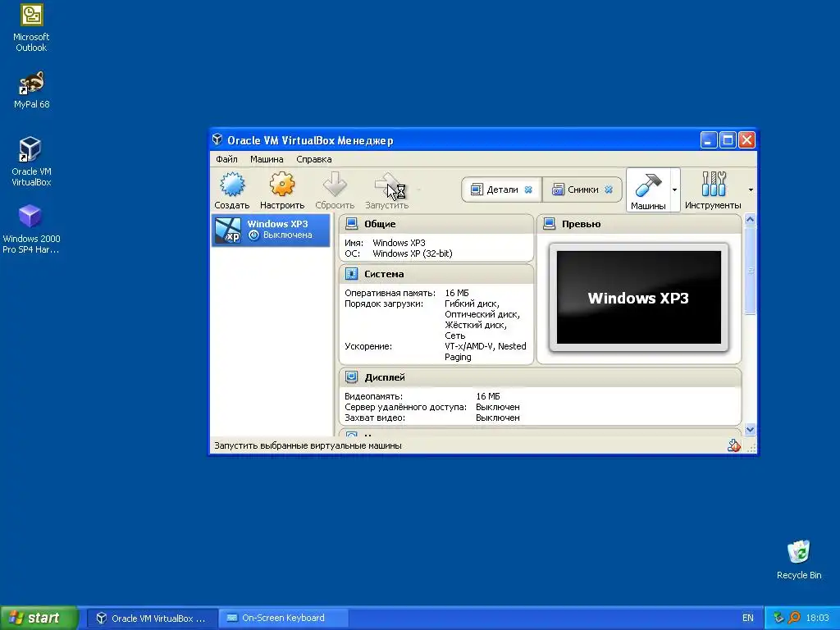Click the Дисплей screen icon

click(x=351, y=377)
